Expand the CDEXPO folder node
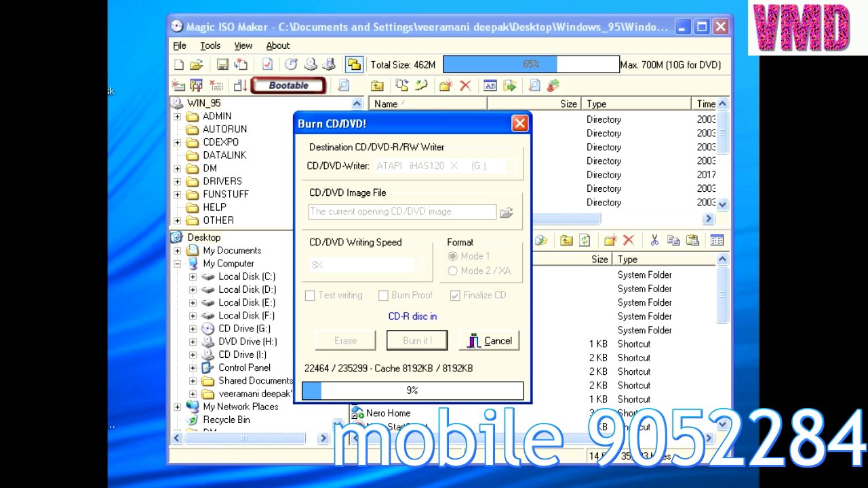 [x=178, y=142]
